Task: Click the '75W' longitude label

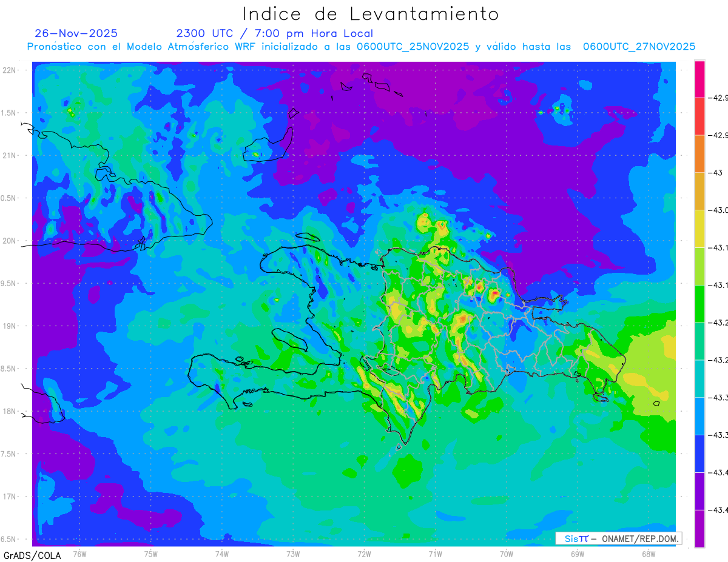Action: pyautogui.click(x=150, y=554)
